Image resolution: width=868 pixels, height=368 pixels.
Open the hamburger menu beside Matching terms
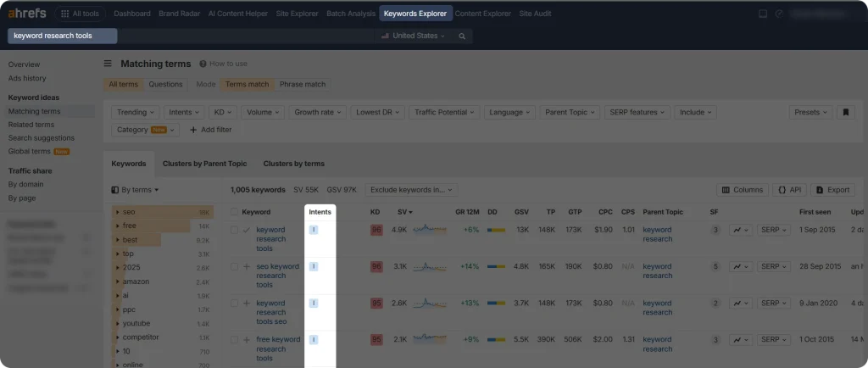pyautogui.click(x=108, y=64)
